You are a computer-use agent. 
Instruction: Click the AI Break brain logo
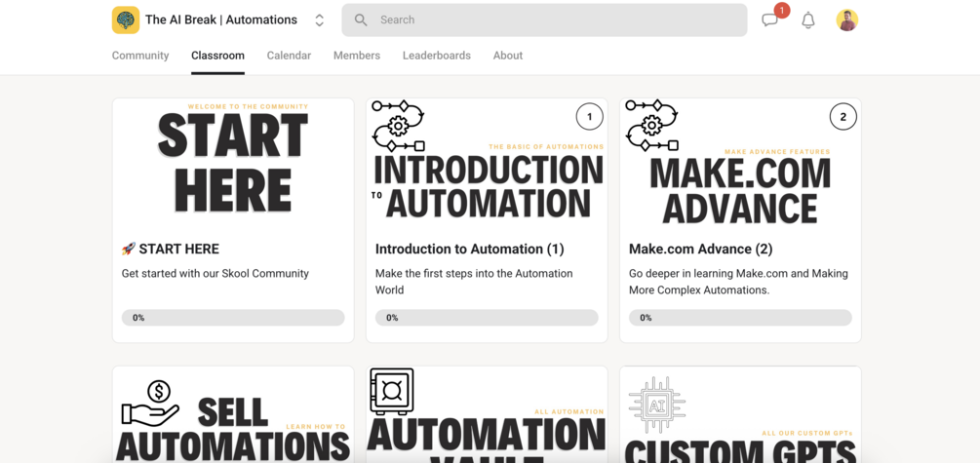click(x=126, y=20)
